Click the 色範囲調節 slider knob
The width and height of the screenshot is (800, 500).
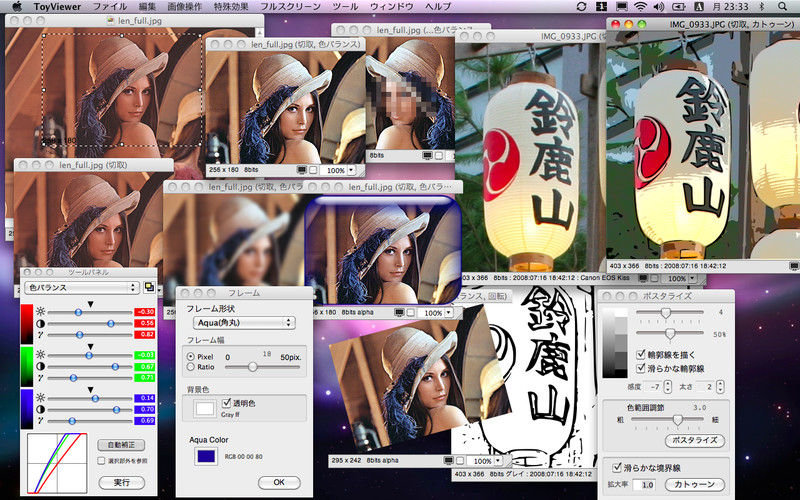click(678, 420)
